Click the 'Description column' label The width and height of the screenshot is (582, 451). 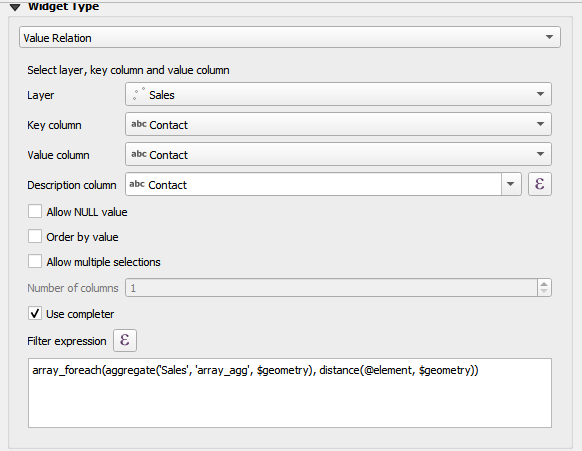coord(72,185)
